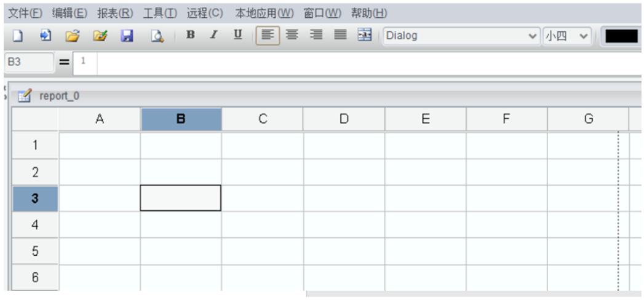Click the open folder icon

(73, 36)
